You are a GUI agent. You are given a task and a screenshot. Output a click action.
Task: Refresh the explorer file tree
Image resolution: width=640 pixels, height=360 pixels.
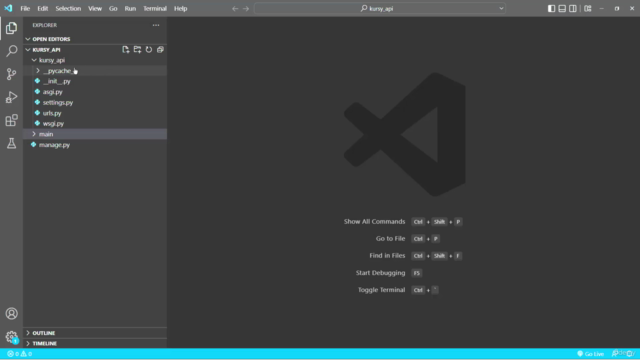tap(149, 49)
